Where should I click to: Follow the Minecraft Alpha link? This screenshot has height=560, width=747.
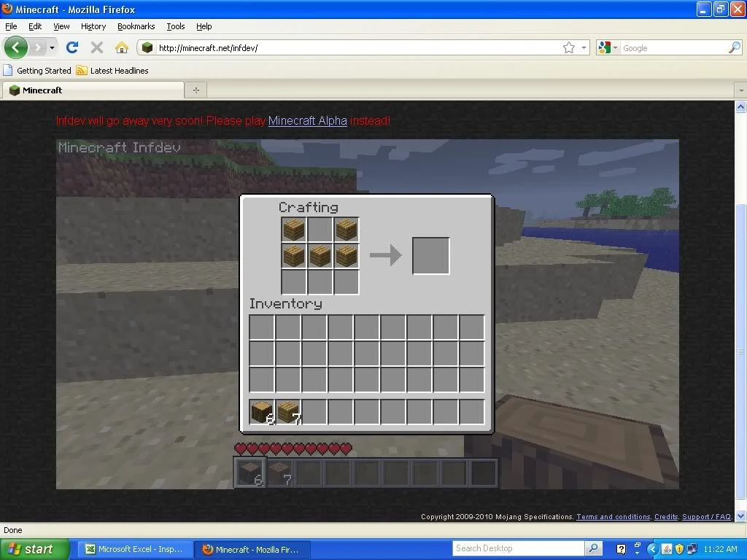307,120
